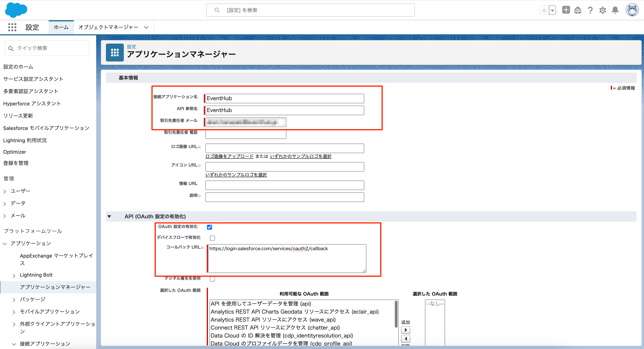Expand the ユーザー tree node
This screenshot has height=349, width=644.
[5, 191]
